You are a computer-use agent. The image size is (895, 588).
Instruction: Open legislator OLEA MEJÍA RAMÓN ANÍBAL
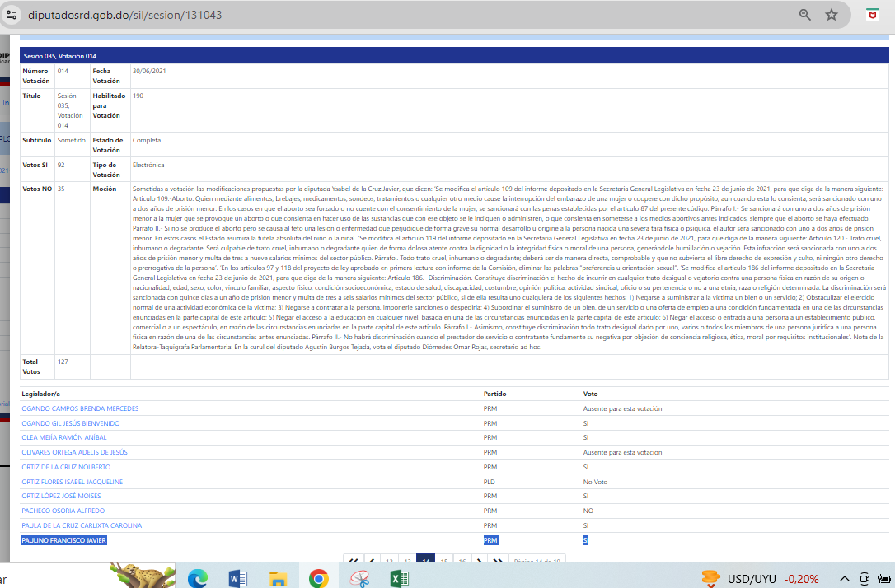(64, 437)
